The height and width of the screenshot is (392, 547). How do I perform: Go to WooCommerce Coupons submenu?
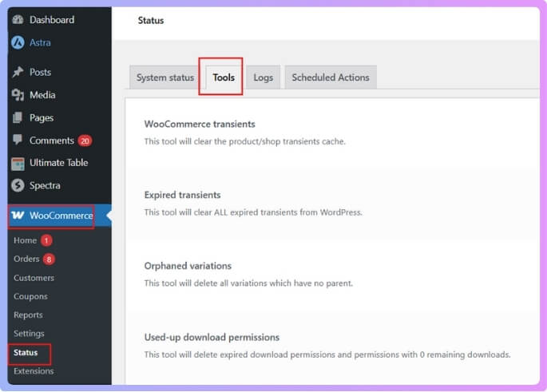(x=30, y=296)
